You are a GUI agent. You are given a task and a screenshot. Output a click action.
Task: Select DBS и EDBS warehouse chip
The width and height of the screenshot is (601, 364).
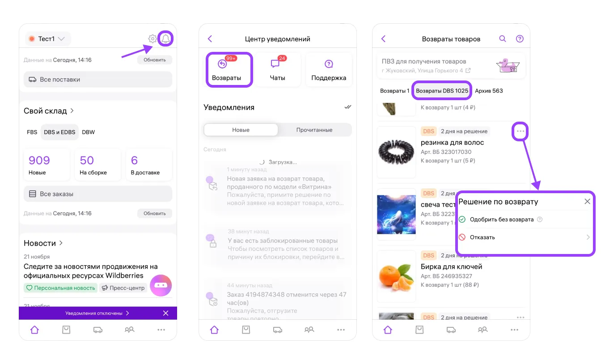point(59,132)
